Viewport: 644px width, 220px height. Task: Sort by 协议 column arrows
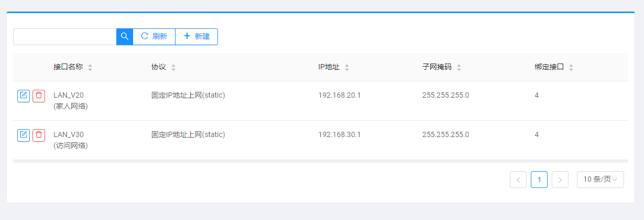[173, 68]
